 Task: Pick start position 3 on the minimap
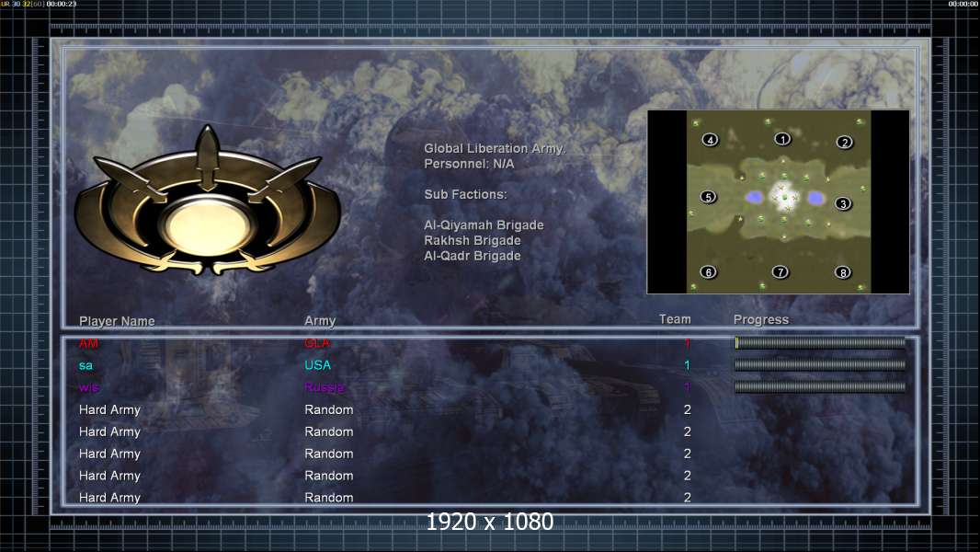point(843,203)
